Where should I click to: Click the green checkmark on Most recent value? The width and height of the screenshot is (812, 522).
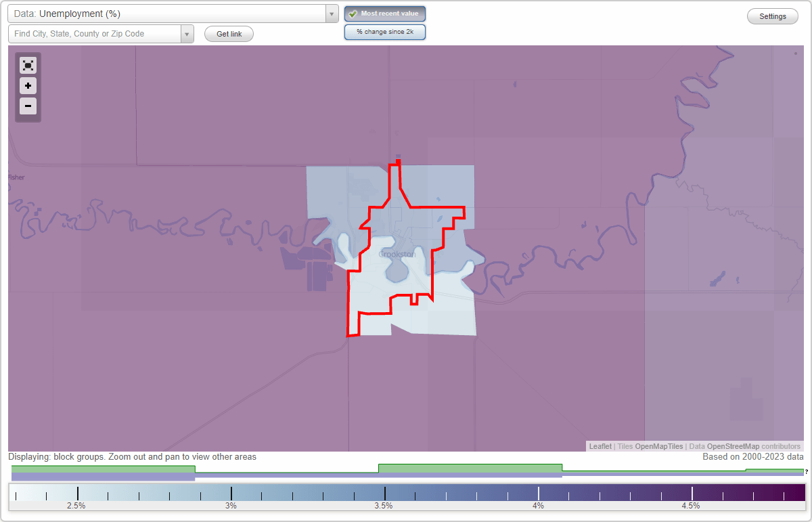coord(352,14)
